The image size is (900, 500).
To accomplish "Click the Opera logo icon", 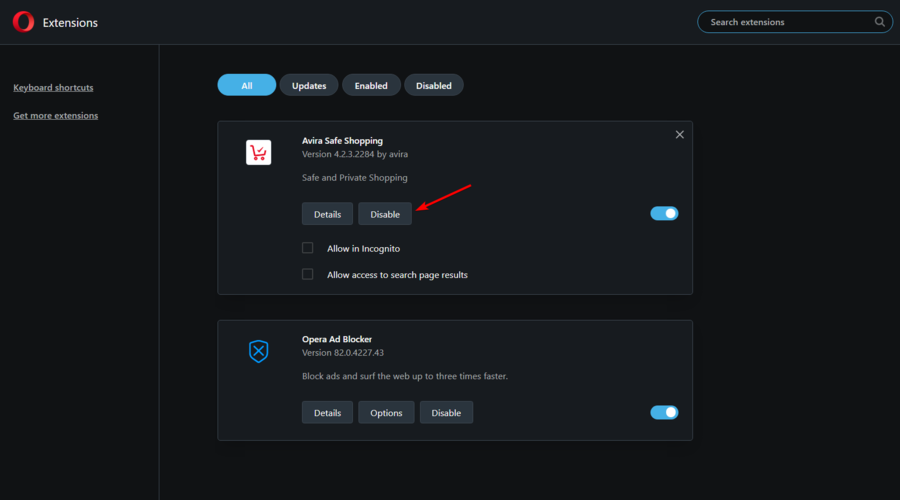I will click(x=24, y=22).
